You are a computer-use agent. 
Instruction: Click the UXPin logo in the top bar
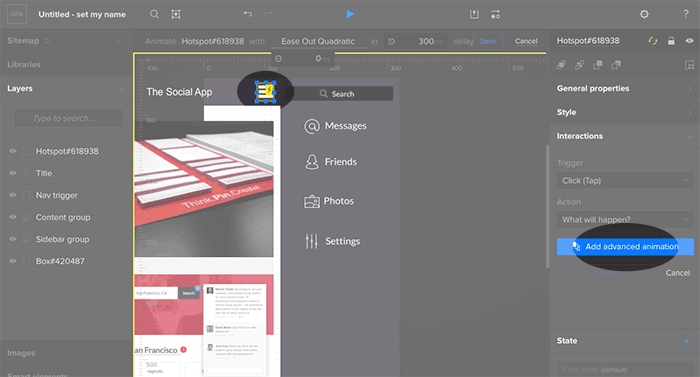pyautogui.click(x=17, y=14)
